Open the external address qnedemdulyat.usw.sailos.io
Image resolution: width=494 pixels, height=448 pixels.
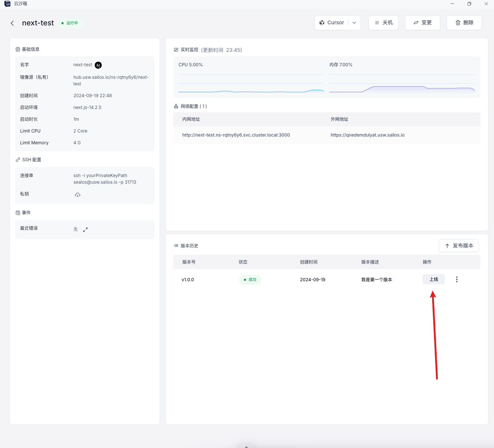tap(367, 135)
